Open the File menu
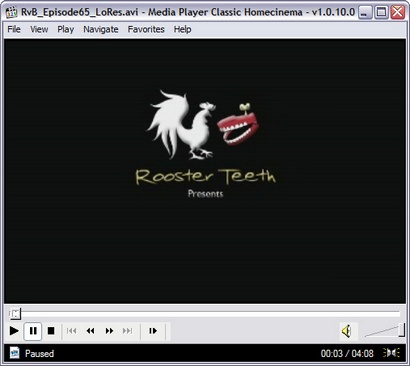This screenshot has width=410, height=366. coord(14,29)
